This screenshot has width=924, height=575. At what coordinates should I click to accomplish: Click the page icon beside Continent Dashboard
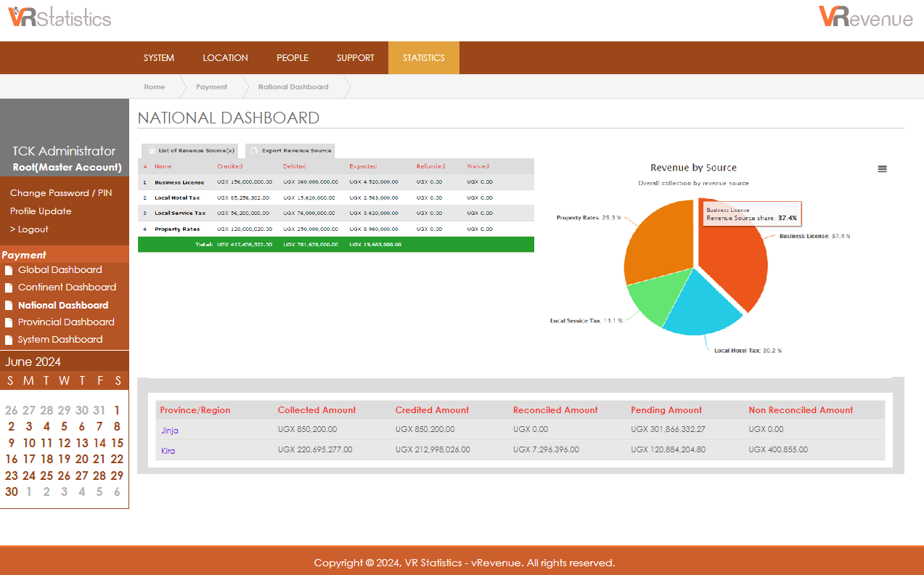9,287
